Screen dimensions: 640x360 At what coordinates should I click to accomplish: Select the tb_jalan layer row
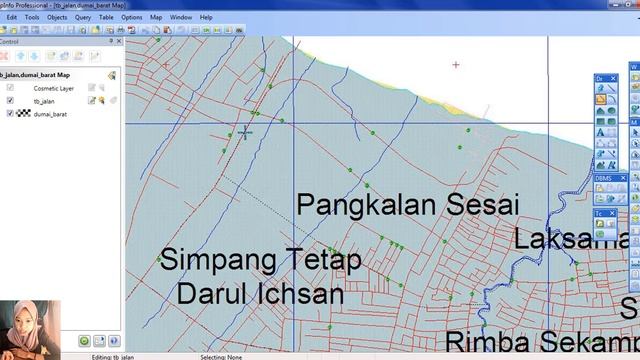(60, 101)
